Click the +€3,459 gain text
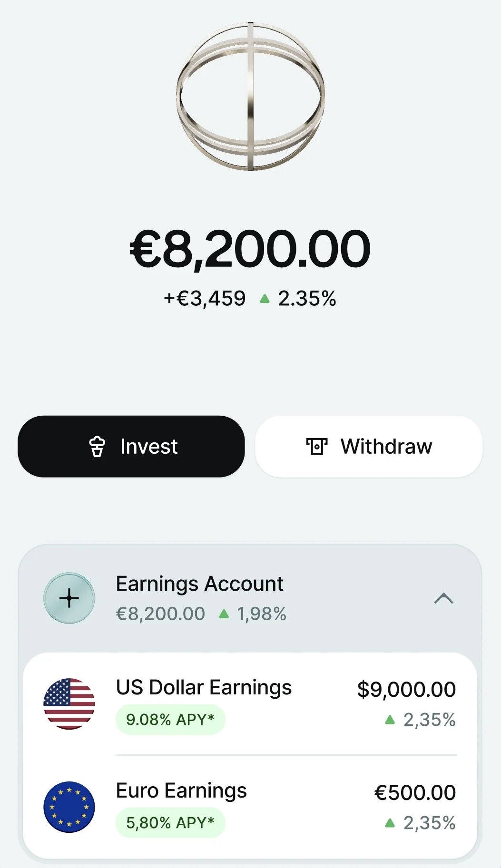The image size is (501, 868). [x=205, y=299]
